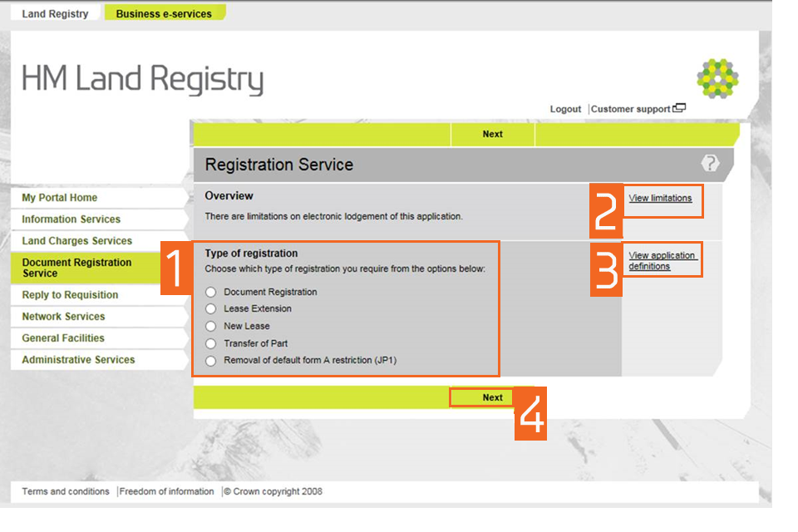Pick the Transfer of Part option
The width and height of the screenshot is (798, 532).
click(x=211, y=343)
